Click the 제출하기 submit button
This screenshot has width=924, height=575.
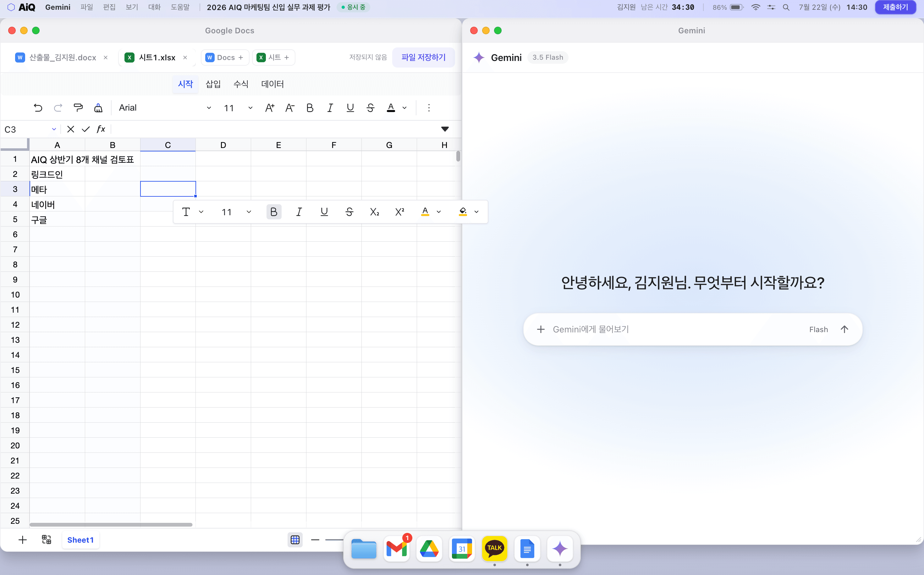coord(895,7)
